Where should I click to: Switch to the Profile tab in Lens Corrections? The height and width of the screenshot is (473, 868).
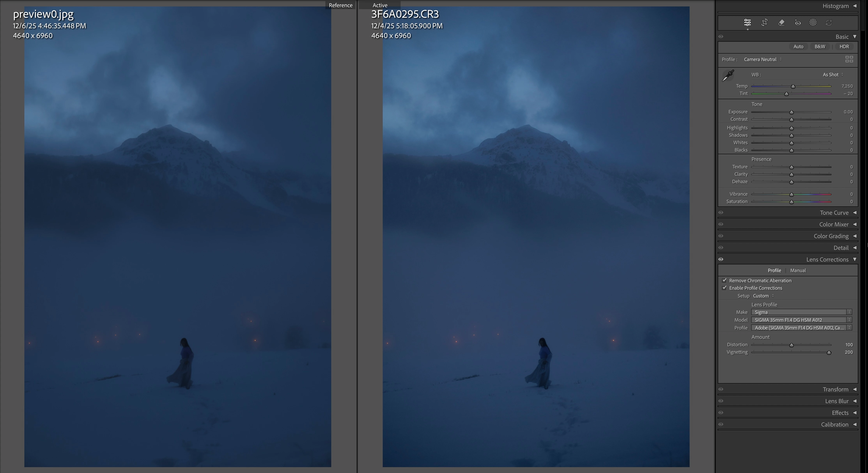click(774, 270)
